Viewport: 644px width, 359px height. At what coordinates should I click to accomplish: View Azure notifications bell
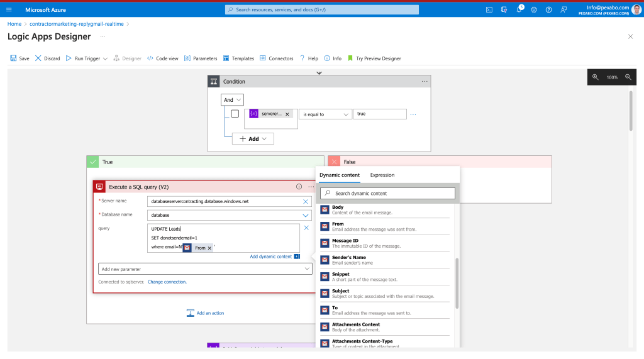click(519, 9)
